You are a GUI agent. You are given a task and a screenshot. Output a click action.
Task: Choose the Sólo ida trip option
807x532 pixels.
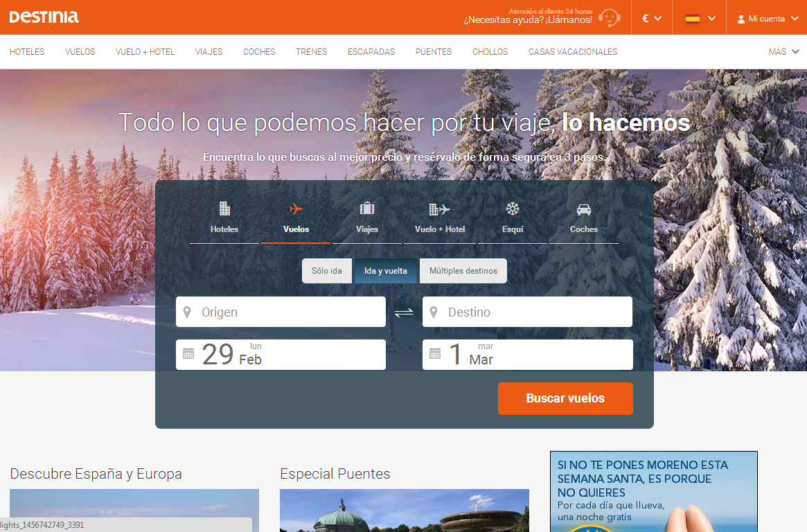coord(327,271)
